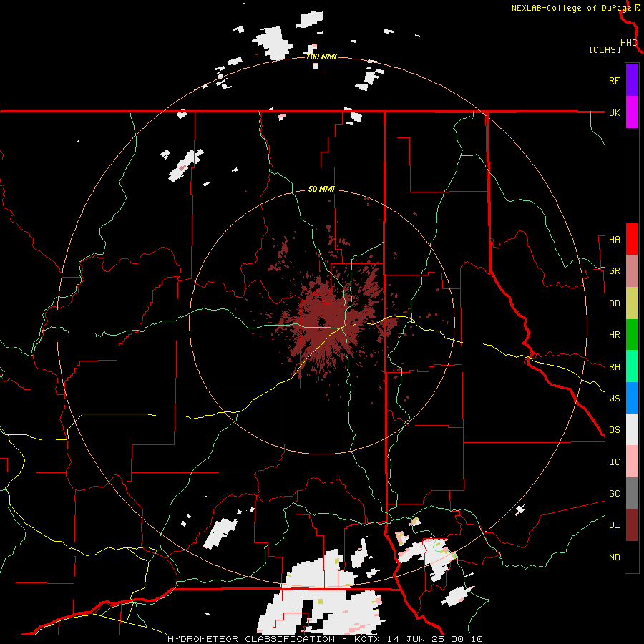This screenshot has width=644, height=644.
Task: Click the HR legend label
Action: click(614, 335)
